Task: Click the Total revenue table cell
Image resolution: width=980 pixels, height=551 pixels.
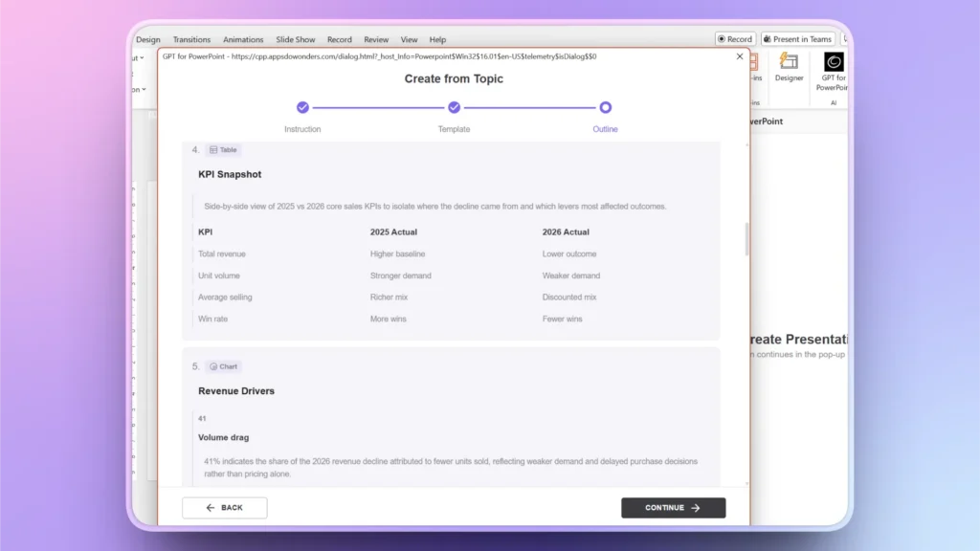Action: 222,253
